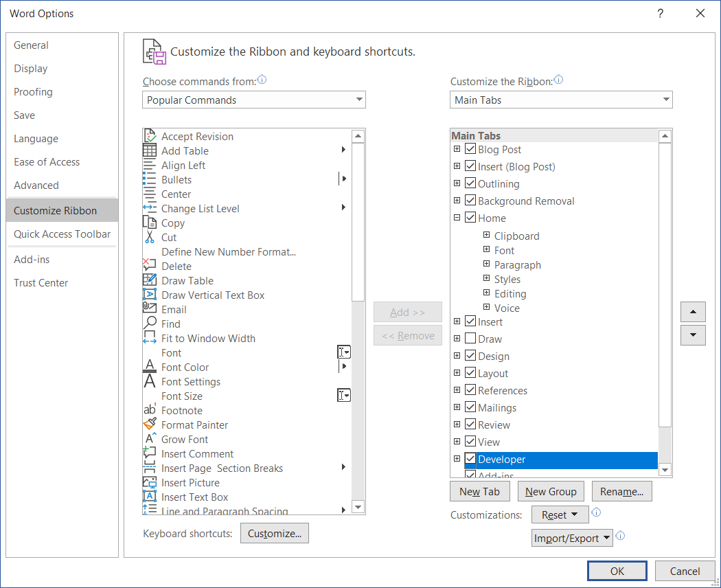This screenshot has height=588, width=721.
Task: Uncheck the Developer tab checkbox
Action: tap(470, 459)
